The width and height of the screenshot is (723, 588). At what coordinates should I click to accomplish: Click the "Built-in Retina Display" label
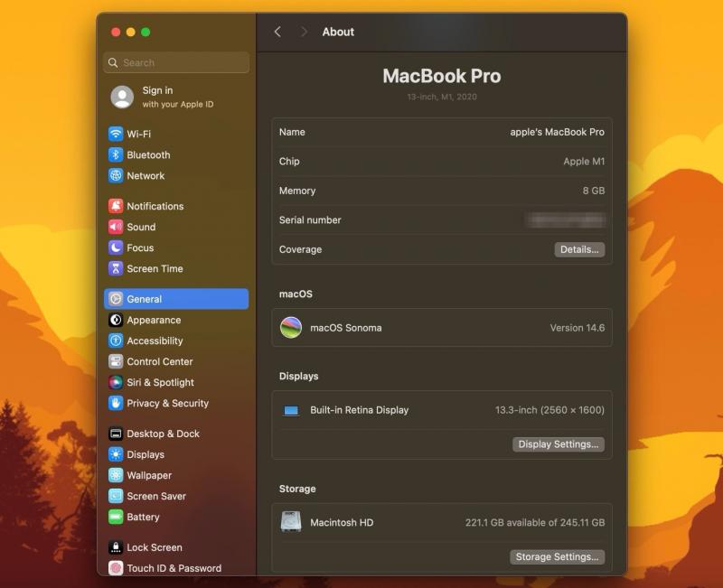(x=359, y=410)
